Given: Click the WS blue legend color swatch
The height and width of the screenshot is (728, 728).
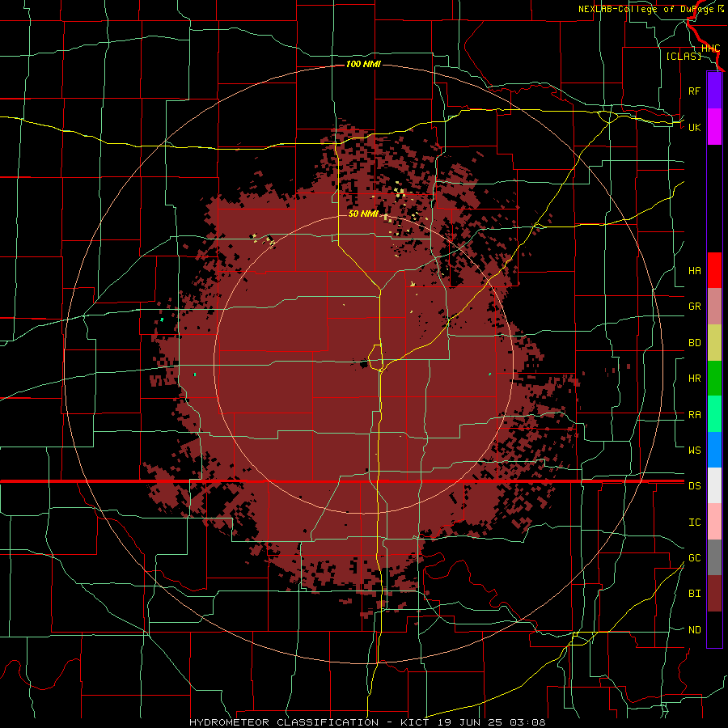Looking at the screenshot, I should (714, 450).
